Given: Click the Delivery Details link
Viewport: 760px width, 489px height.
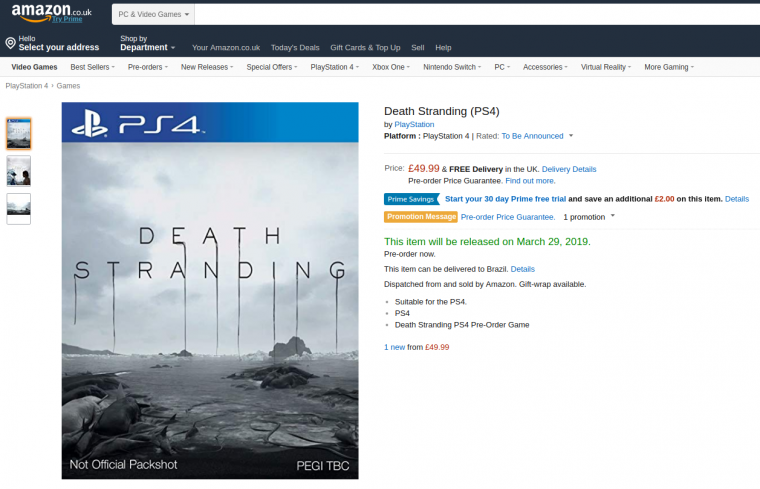Looking at the screenshot, I should 569,169.
